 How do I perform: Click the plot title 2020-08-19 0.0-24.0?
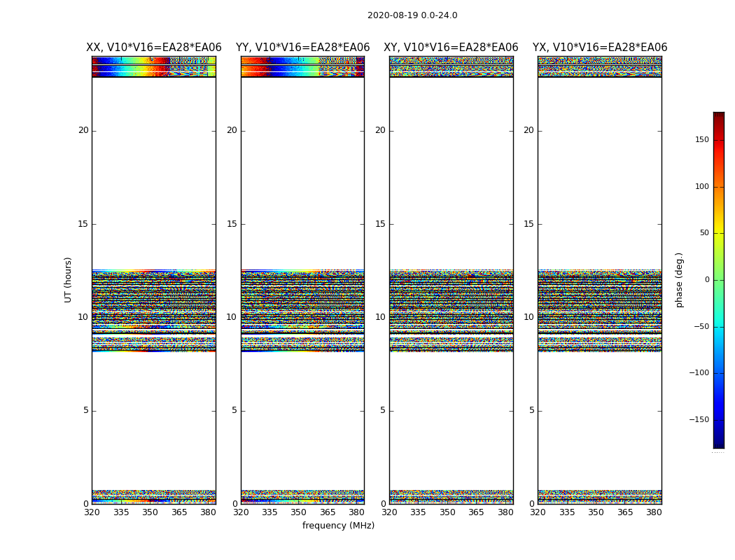412,15
